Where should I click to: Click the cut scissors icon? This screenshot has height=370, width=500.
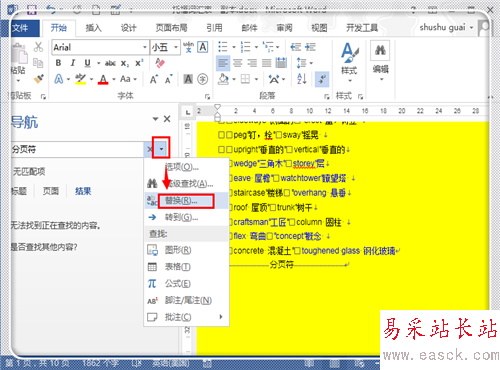[38, 47]
